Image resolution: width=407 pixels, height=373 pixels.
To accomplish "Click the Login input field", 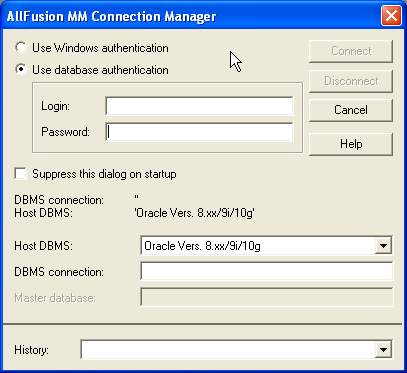I will (199, 106).
